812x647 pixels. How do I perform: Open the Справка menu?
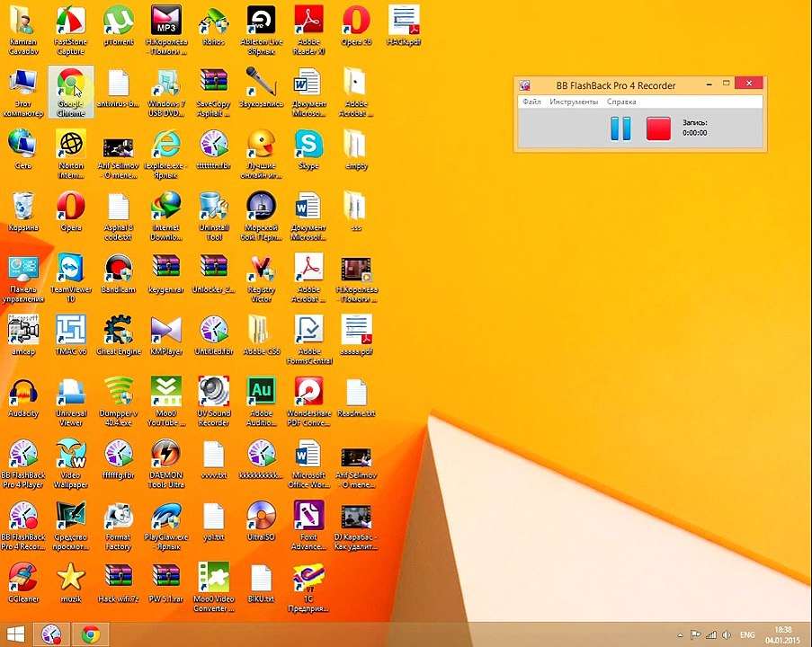tap(621, 102)
